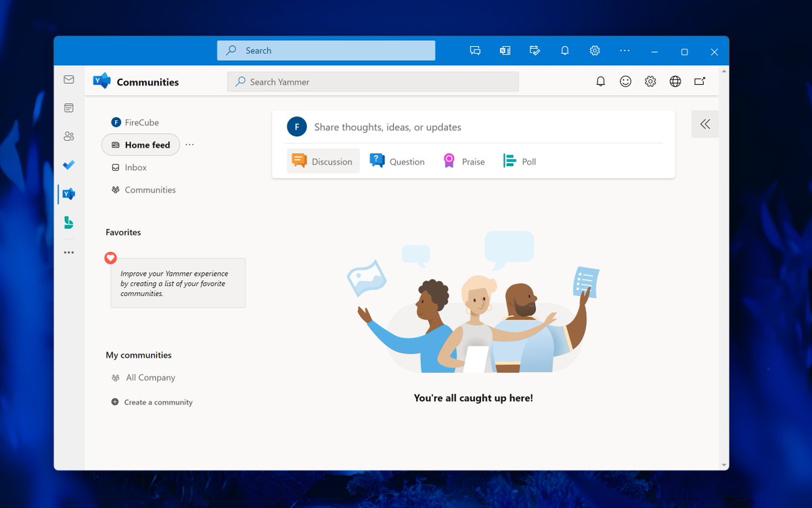Image resolution: width=812 pixels, height=508 pixels.
Task: Open the Mail icon in left rail
Action: (x=68, y=79)
